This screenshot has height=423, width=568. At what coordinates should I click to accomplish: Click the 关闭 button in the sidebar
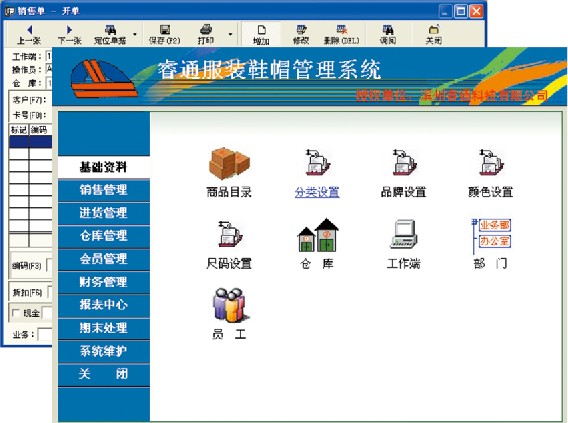[104, 374]
